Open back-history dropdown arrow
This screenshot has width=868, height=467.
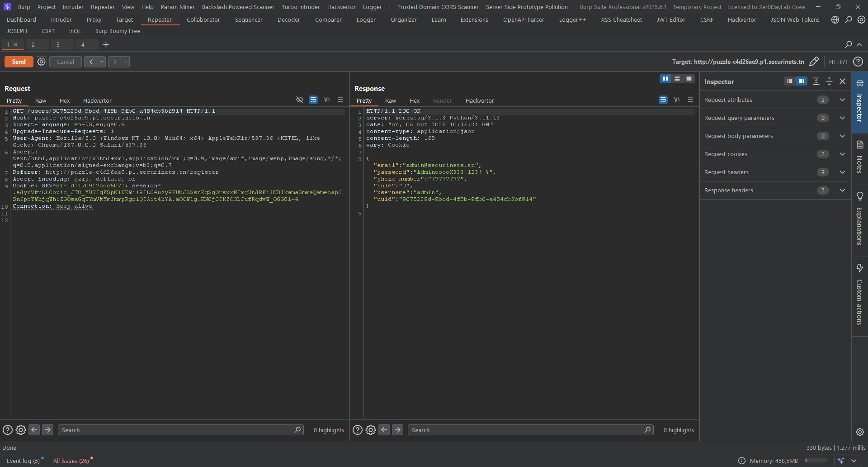pyautogui.click(x=102, y=62)
